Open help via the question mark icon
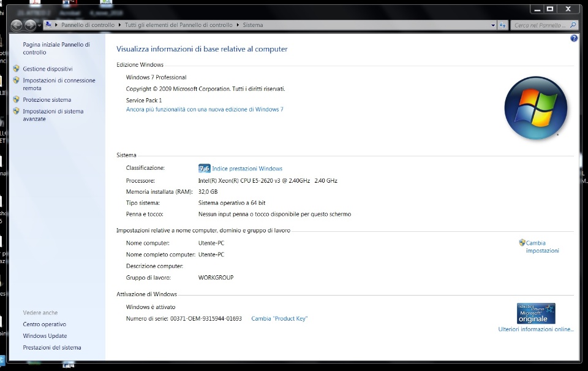 tap(574, 38)
